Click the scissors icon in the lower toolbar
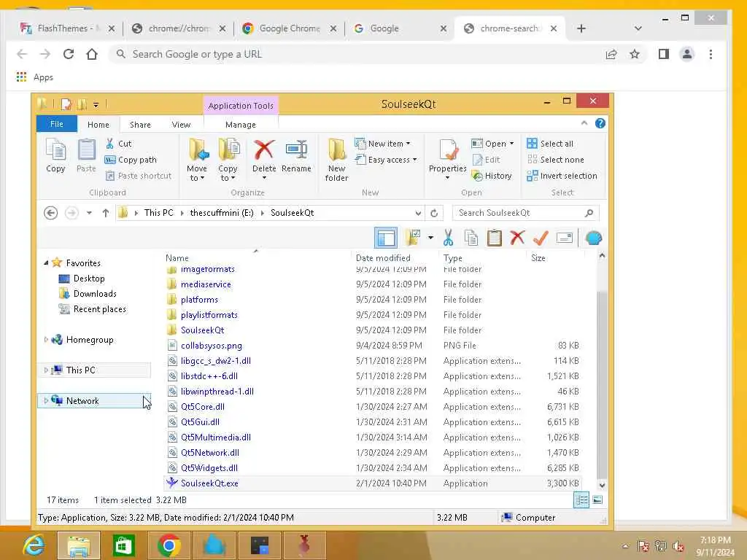The image size is (747, 560). [x=448, y=238]
